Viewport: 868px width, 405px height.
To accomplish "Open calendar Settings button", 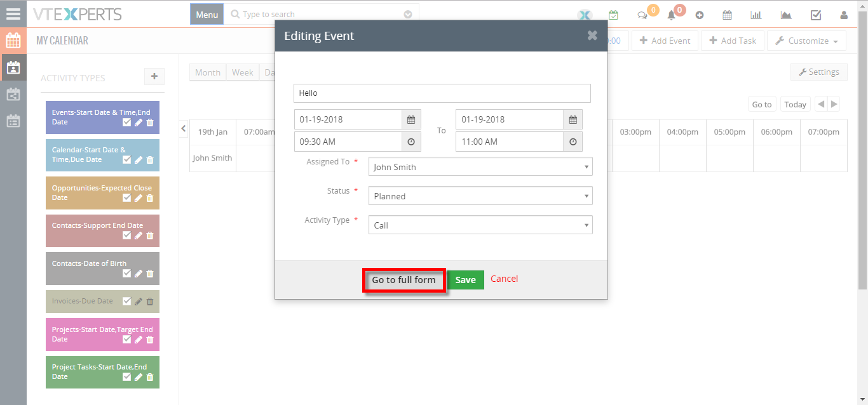I will (819, 72).
